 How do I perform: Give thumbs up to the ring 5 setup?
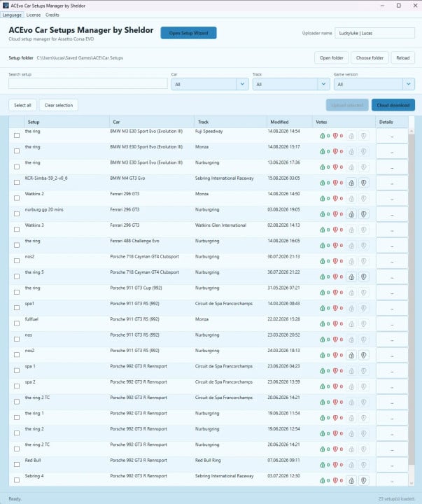pyautogui.click(x=351, y=276)
